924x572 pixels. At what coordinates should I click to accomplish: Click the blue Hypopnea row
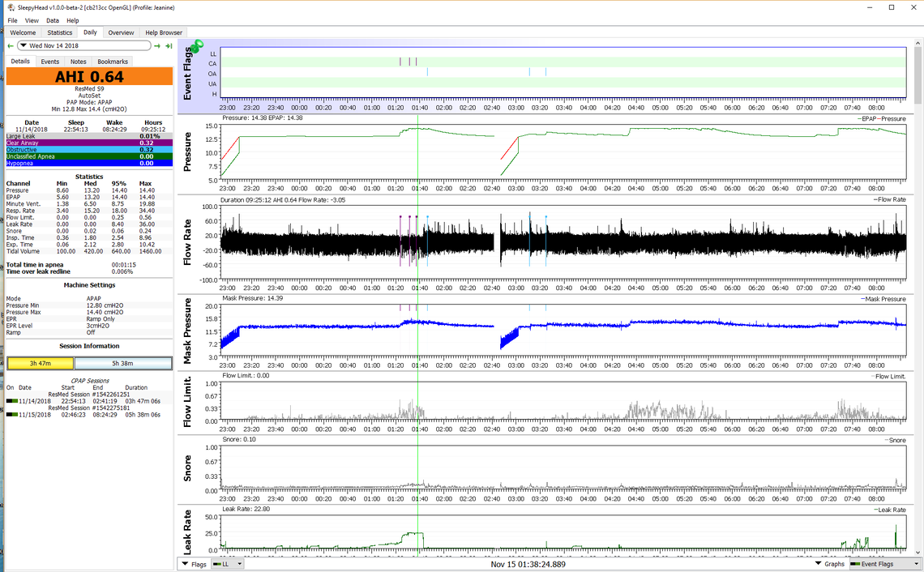89,163
